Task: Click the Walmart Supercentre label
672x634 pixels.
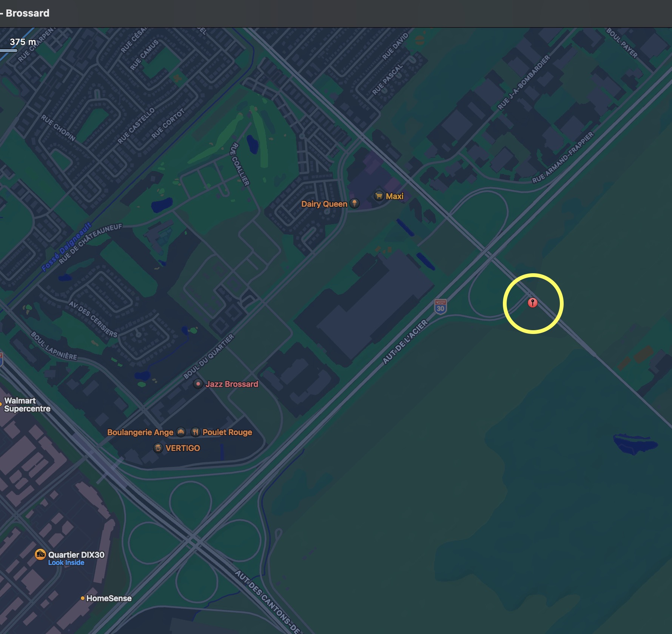Action: coord(27,405)
